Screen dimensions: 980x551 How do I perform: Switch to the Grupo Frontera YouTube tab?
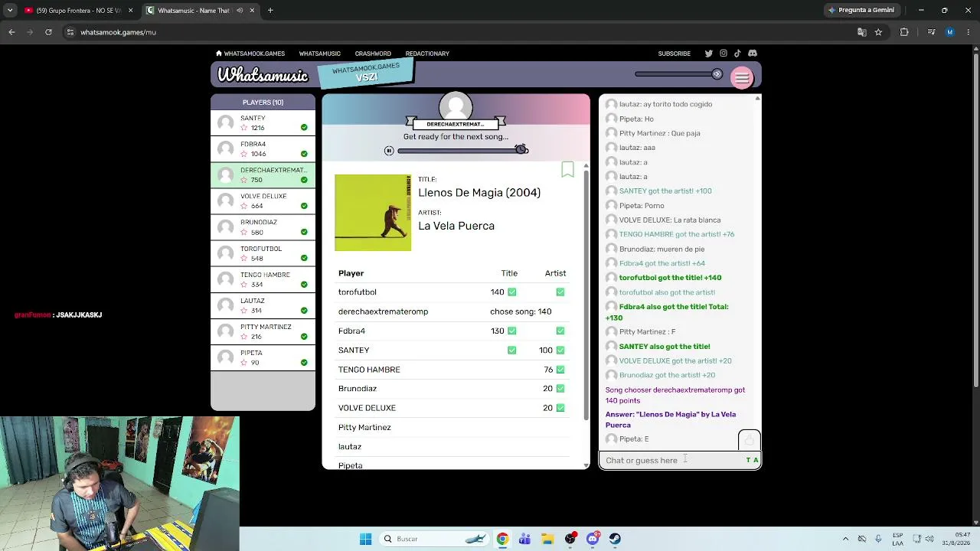79,11
